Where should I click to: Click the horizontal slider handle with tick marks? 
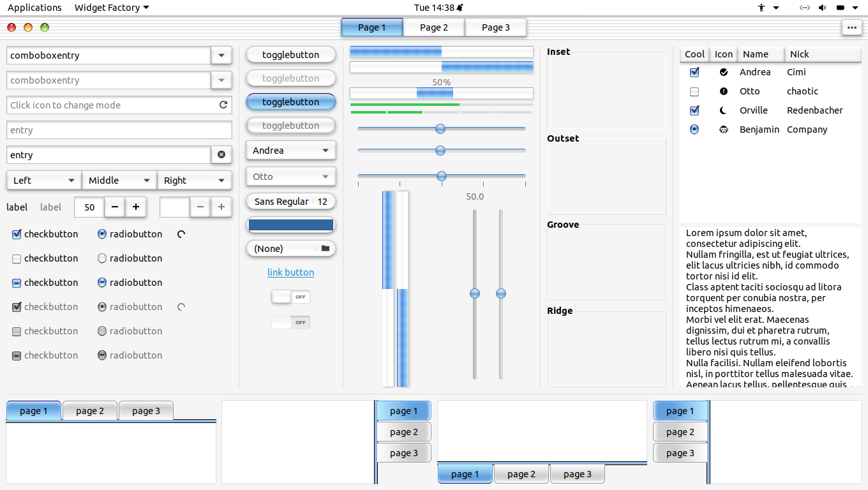click(x=441, y=176)
